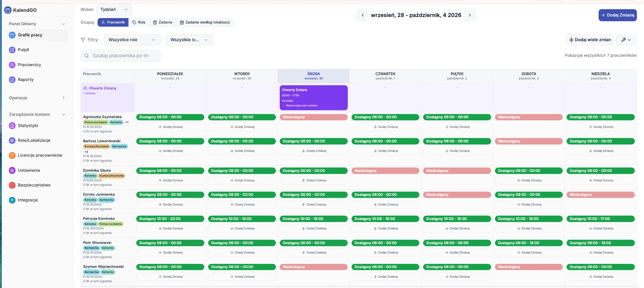The image size is (644, 288).
Task: Open the Wszystkie lokalizacje filter dropdown
Action: [189, 40]
